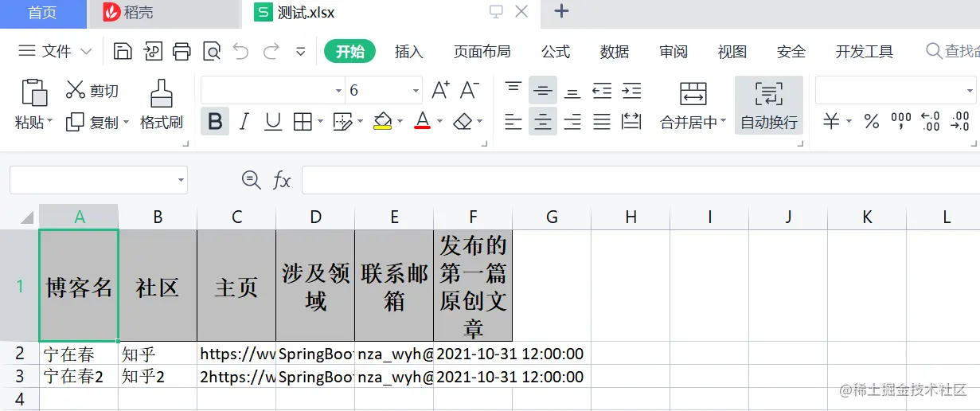The width and height of the screenshot is (980, 411).
Task: Toggle Underline formatting
Action: (x=273, y=122)
